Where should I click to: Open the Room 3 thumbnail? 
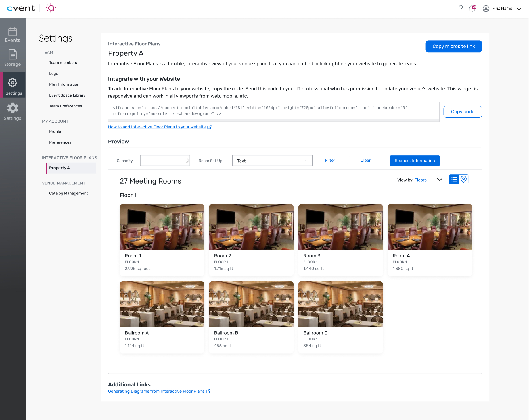pos(341,227)
